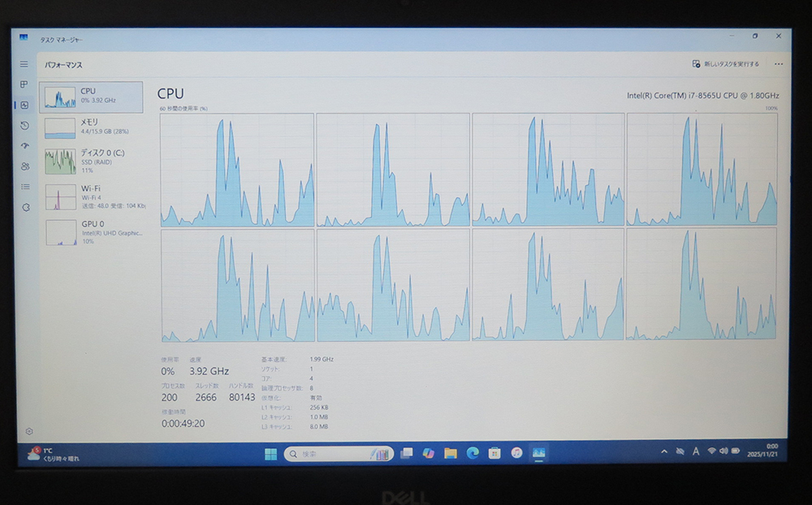Click the 200 processes count
812x505 pixels.
pos(170,397)
